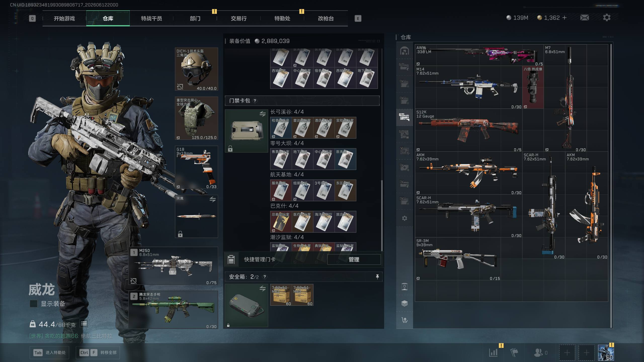The image size is (644, 362).
Task: Click the Q key hint beside 开始游戏
Action: pyautogui.click(x=32, y=18)
